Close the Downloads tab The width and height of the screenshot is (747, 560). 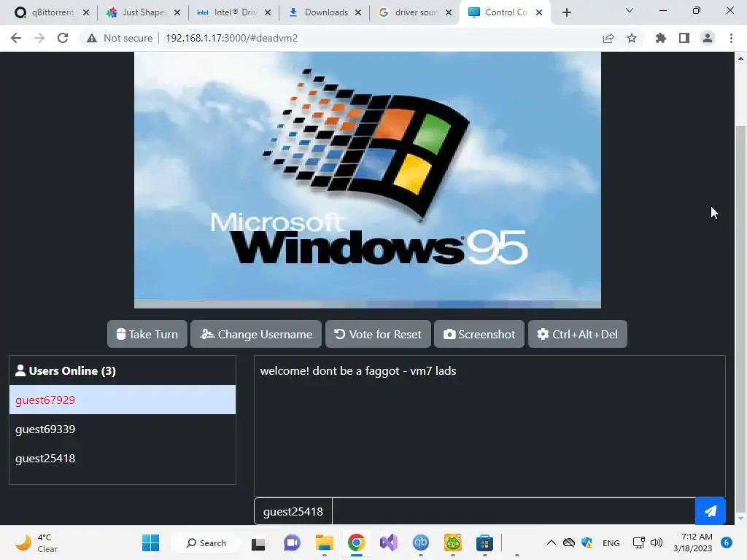click(357, 12)
